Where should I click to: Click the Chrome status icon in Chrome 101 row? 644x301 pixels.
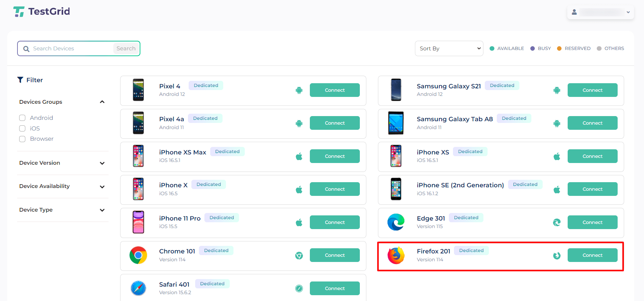[x=299, y=255]
